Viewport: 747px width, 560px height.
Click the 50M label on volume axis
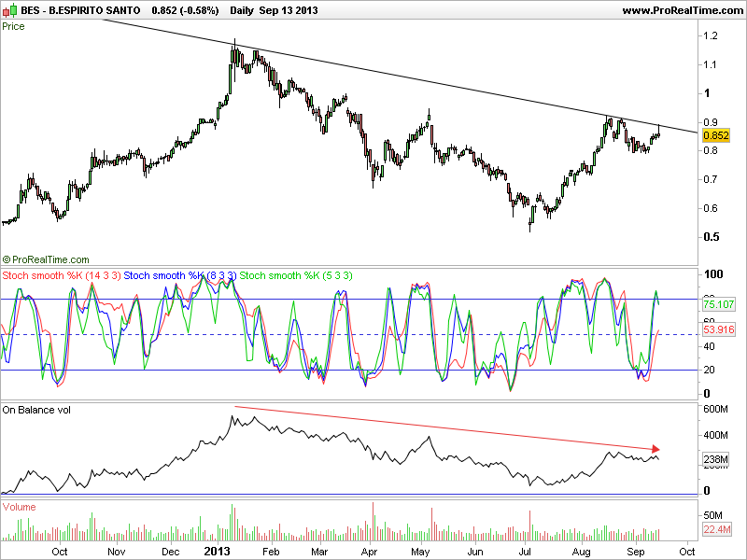(712, 515)
